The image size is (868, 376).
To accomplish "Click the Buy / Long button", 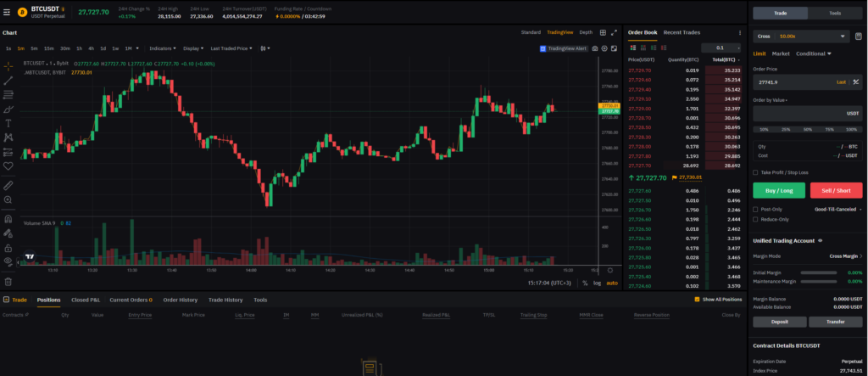I will pyautogui.click(x=779, y=190).
